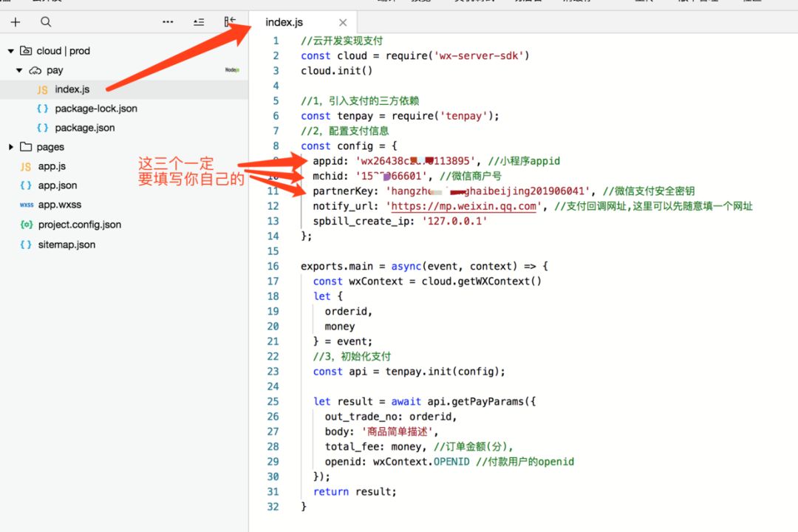The width and height of the screenshot is (798, 532).
Task: Click the braces icon beside package.json
Action: (42, 127)
